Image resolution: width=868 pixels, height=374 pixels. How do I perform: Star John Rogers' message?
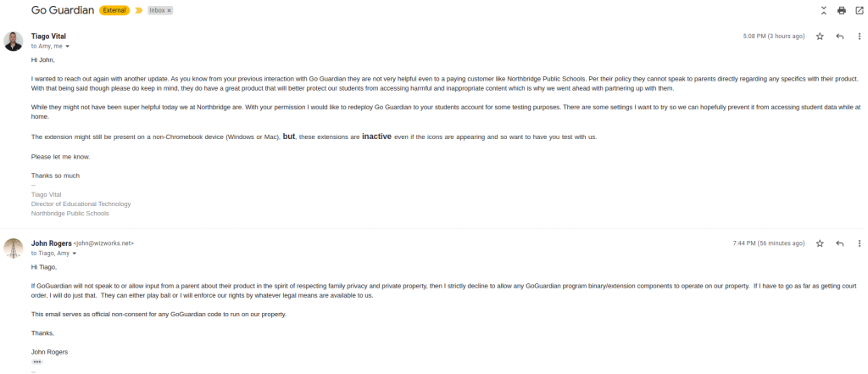(820, 243)
